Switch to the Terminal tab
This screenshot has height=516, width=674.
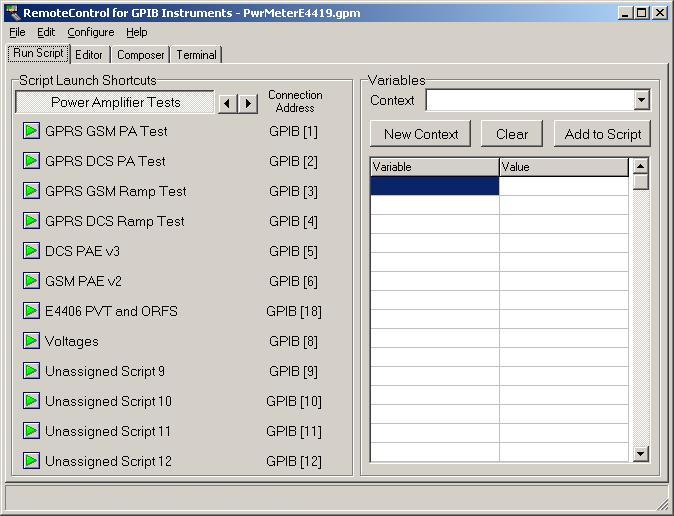click(x=196, y=55)
